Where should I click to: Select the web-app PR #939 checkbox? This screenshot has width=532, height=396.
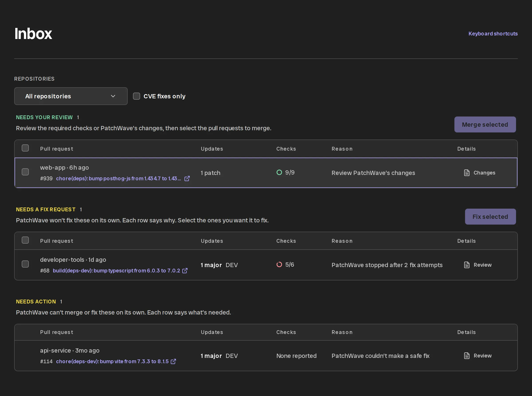[x=25, y=172]
